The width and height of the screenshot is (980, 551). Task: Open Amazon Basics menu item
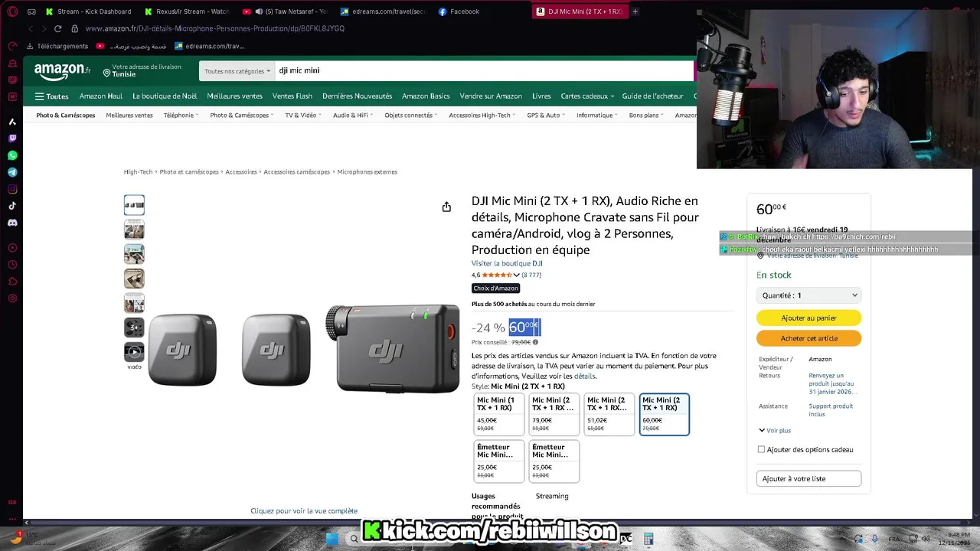pos(426,96)
